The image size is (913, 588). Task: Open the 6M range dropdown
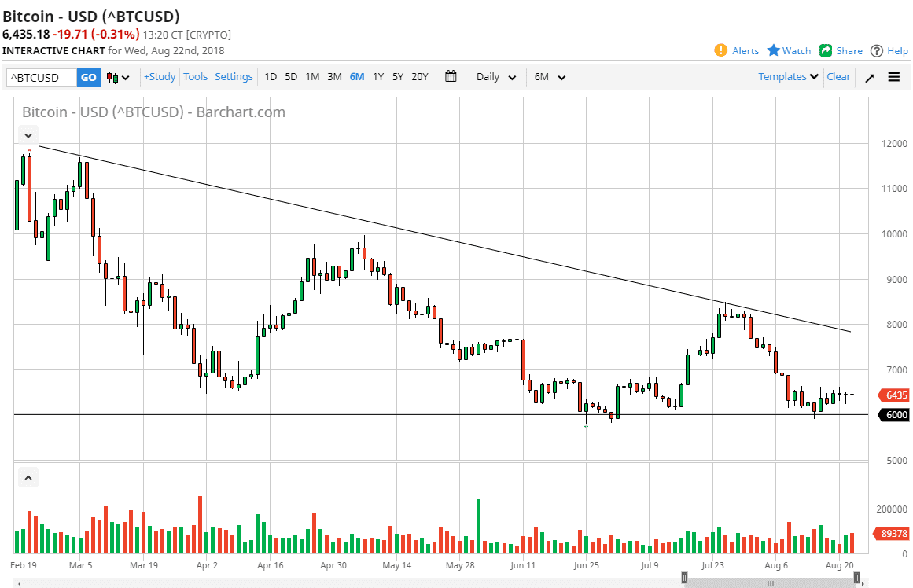coord(548,77)
